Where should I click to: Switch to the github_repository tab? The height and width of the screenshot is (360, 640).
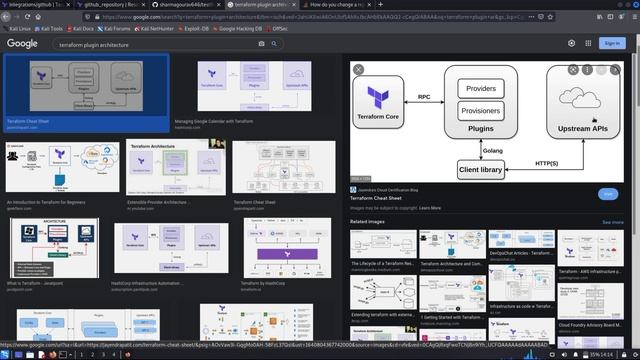pyautogui.click(x=111, y=5)
